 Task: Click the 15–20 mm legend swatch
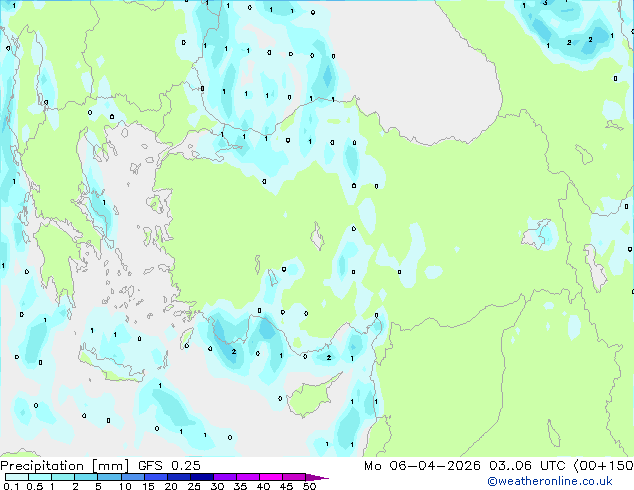pyautogui.click(x=156, y=477)
